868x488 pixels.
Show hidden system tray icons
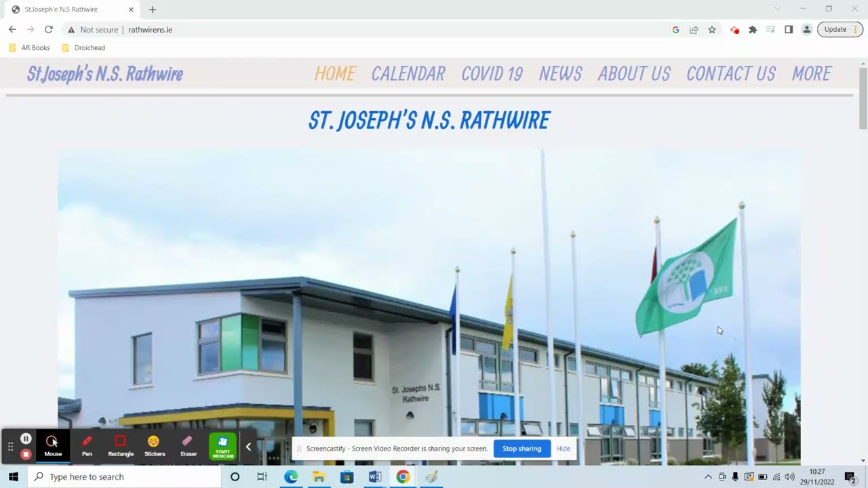tap(708, 477)
